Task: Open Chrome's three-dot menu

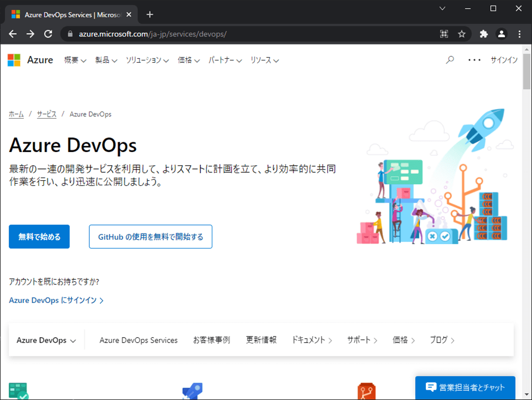Action: click(519, 34)
